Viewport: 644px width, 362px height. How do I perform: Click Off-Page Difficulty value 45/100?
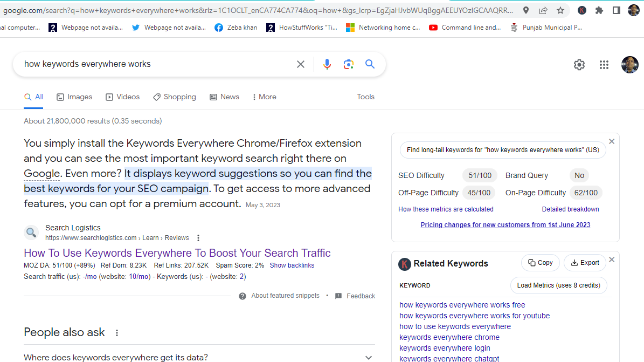tap(479, 193)
